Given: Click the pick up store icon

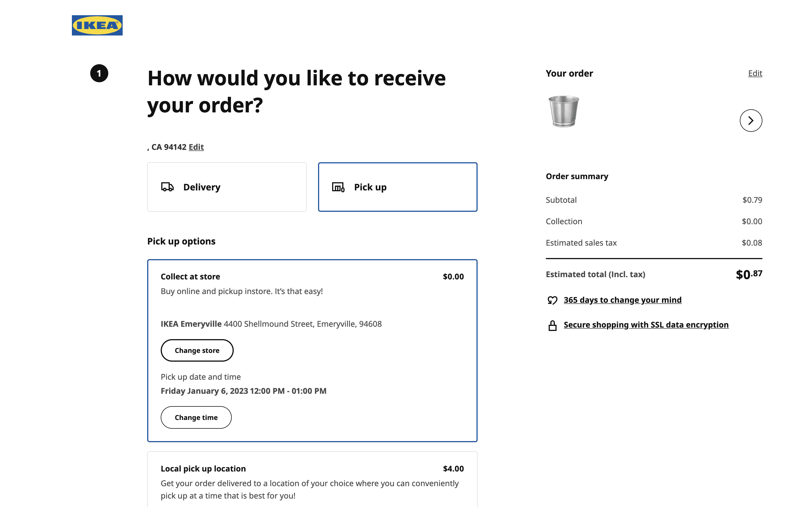Looking at the screenshot, I should click(338, 187).
